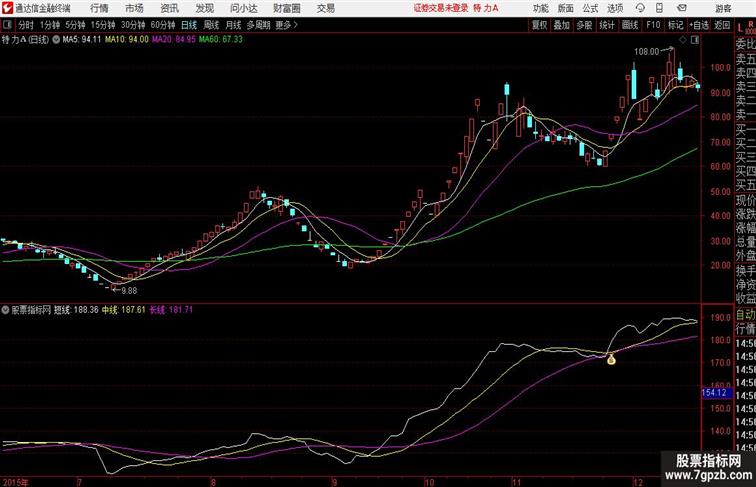Open the 功能 menu

click(x=540, y=8)
